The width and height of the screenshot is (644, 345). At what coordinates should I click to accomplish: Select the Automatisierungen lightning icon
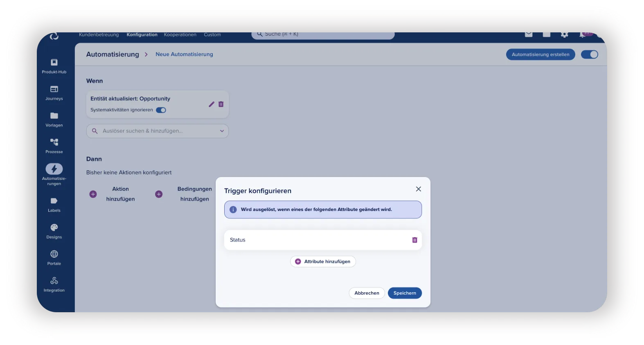coord(54,169)
